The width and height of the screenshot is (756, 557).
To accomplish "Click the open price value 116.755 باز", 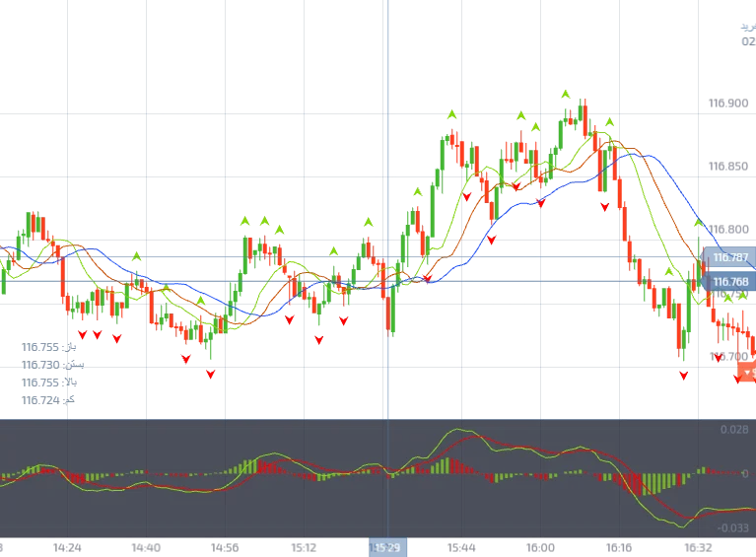I will [48, 347].
